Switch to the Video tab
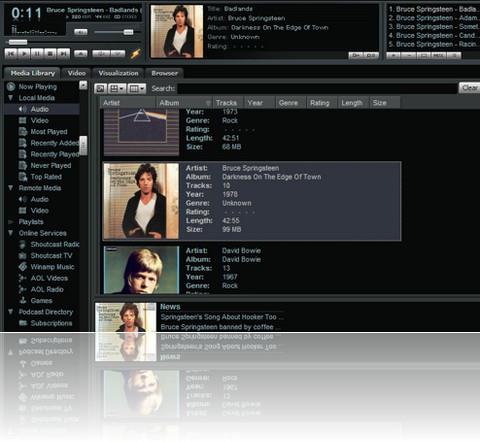Screen dimensions: 480x442 pyautogui.click(x=77, y=73)
